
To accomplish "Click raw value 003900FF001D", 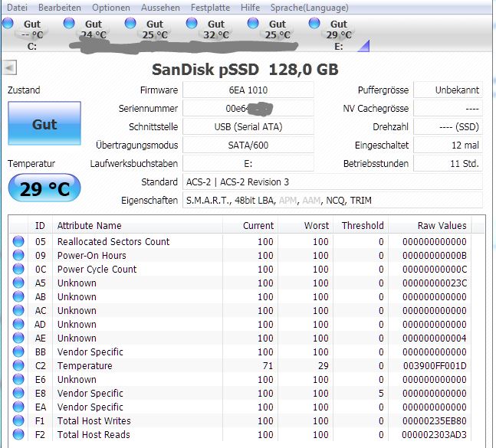I will [435, 366].
